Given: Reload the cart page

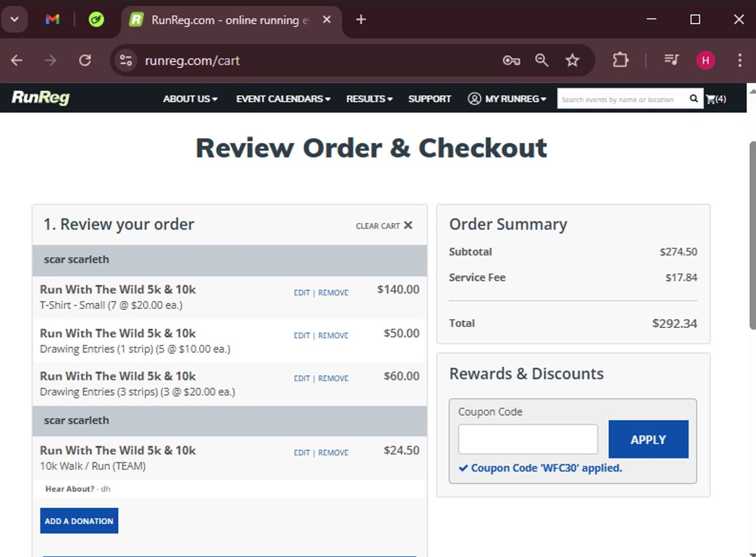Looking at the screenshot, I should 85,60.
